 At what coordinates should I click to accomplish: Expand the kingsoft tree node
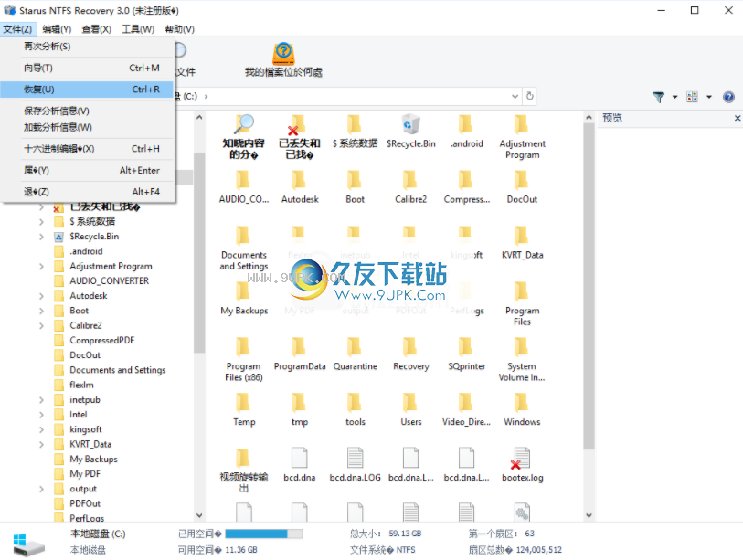(x=42, y=429)
